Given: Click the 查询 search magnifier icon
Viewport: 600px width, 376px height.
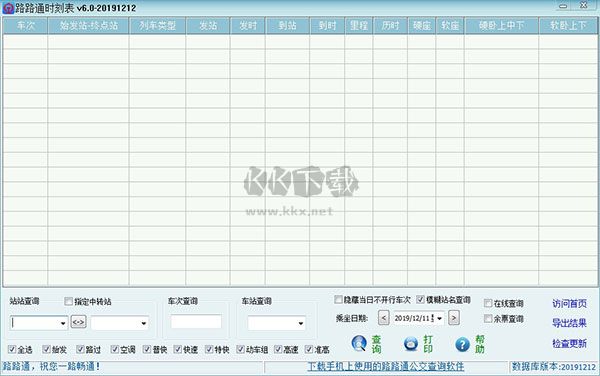Looking at the screenshot, I should [x=359, y=343].
